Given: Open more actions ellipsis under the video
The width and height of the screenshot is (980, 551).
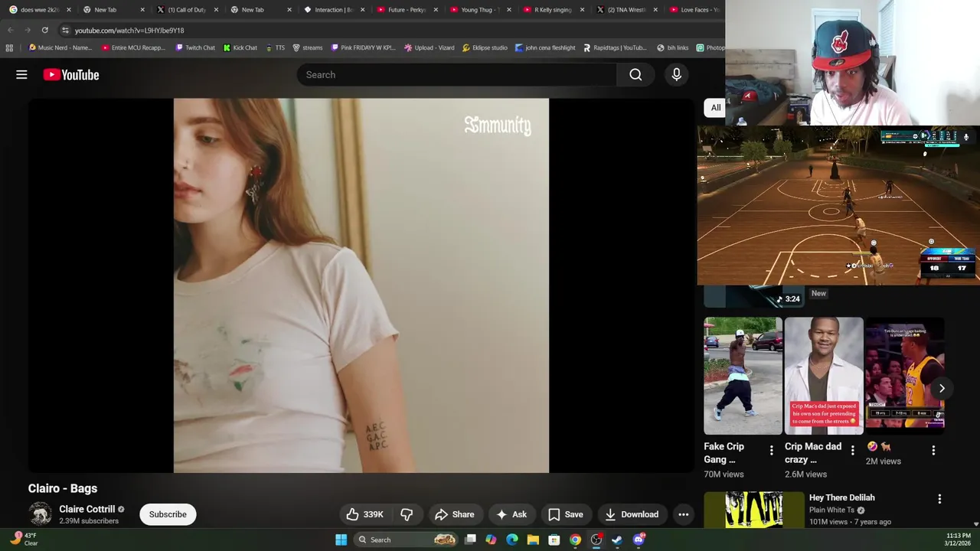Looking at the screenshot, I should coord(683,514).
